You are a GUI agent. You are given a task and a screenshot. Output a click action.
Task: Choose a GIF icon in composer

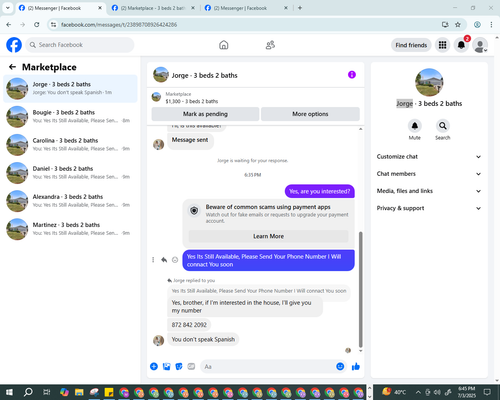pyautogui.click(x=191, y=367)
